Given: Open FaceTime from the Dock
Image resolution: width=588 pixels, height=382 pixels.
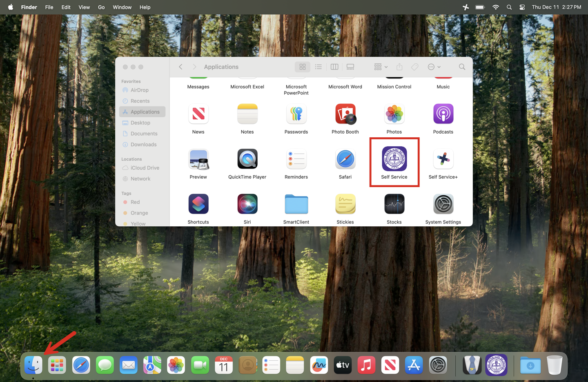Looking at the screenshot, I should click(200, 365).
